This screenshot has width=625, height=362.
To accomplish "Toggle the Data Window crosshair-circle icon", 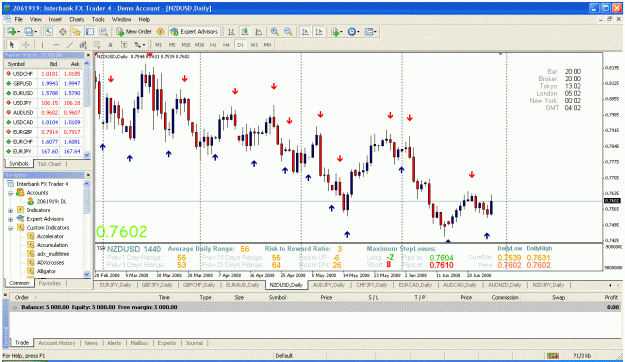I will [x=63, y=31].
